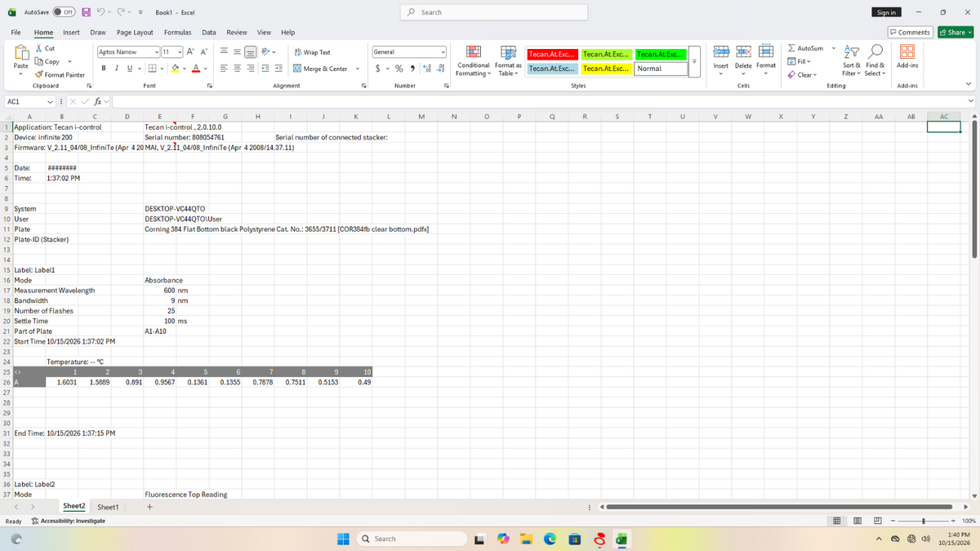The height and width of the screenshot is (551, 980).
Task: Toggle Wrap Text for selected cells
Action: click(x=312, y=52)
